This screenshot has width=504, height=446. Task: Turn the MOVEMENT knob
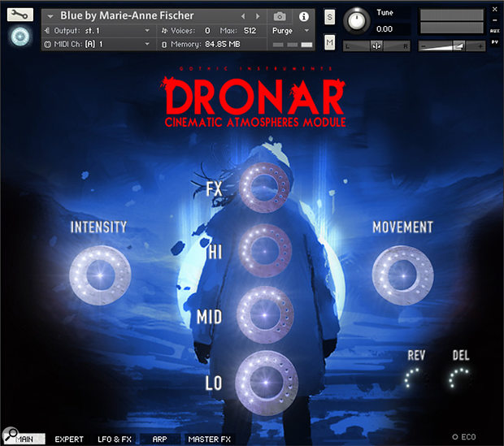[402, 275]
